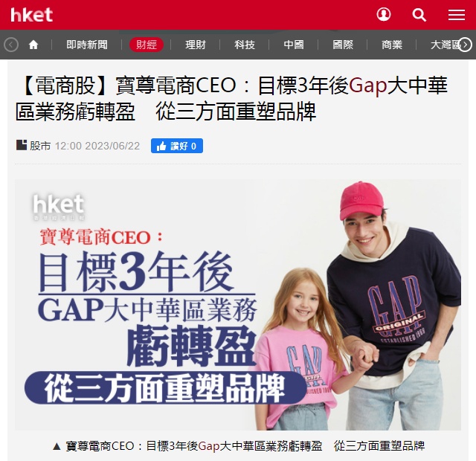Open search with the magnifier icon

(419, 15)
